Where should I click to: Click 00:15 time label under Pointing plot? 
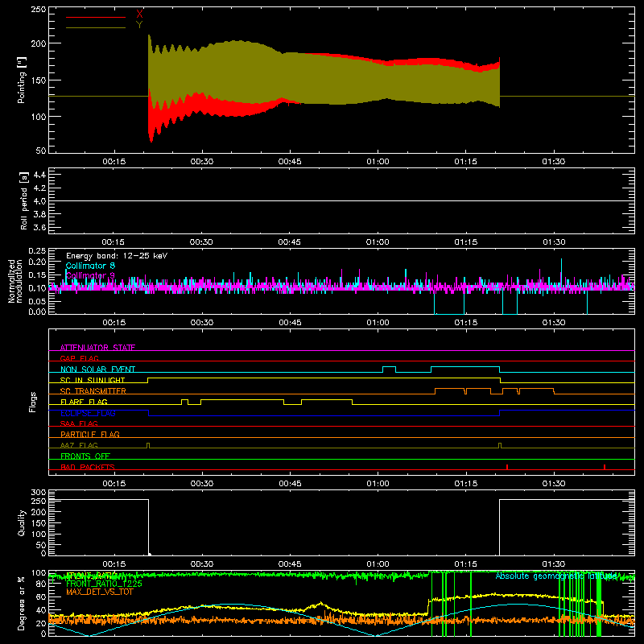tap(114, 162)
